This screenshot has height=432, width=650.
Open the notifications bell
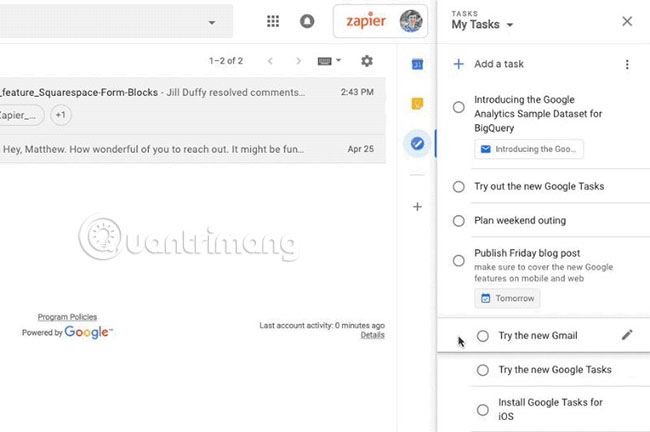(307, 21)
